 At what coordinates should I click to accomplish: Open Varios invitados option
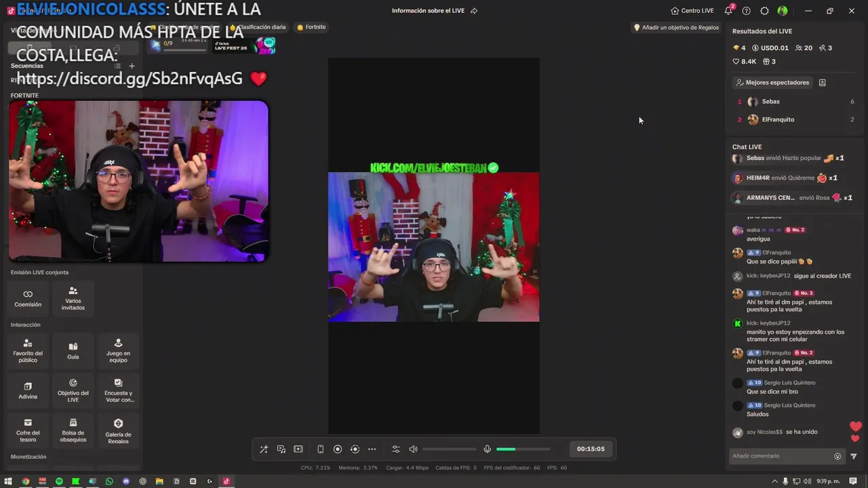point(73,298)
